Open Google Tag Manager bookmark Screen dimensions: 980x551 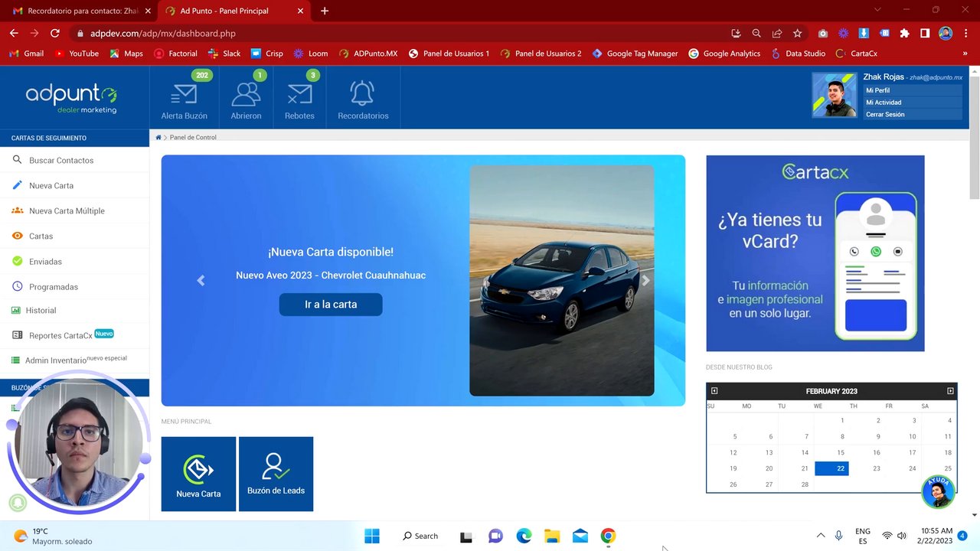(x=635, y=54)
